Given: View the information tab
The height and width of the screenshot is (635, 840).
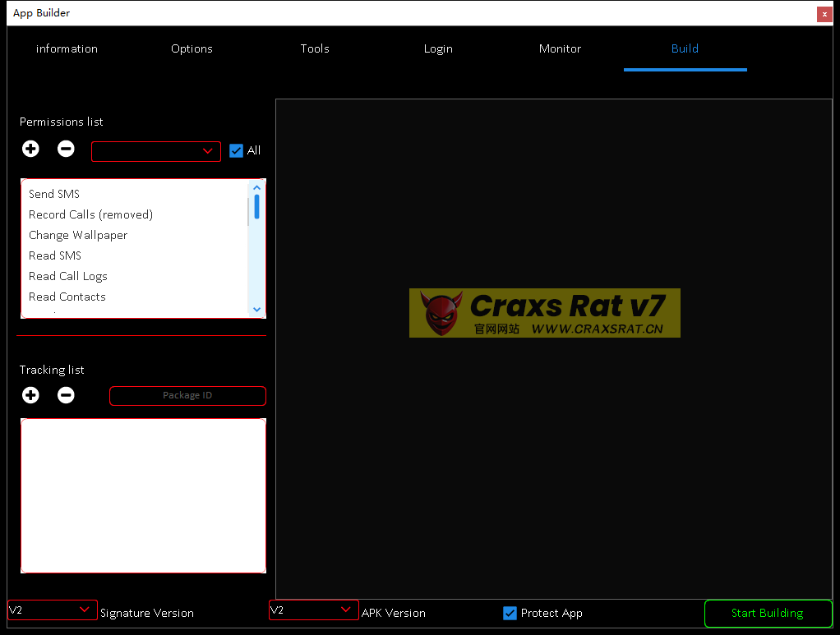Looking at the screenshot, I should click(67, 48).
